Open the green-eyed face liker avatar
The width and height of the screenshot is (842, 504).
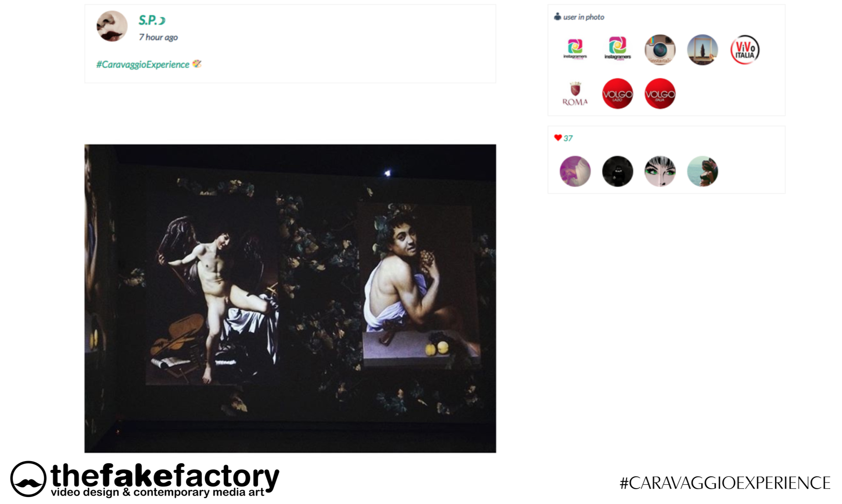660,171
